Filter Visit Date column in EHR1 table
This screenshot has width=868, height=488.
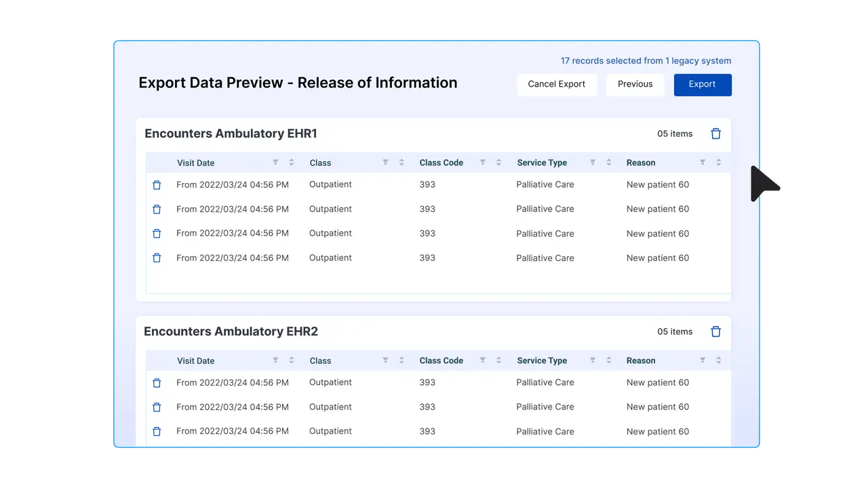[x=275, y=163]
